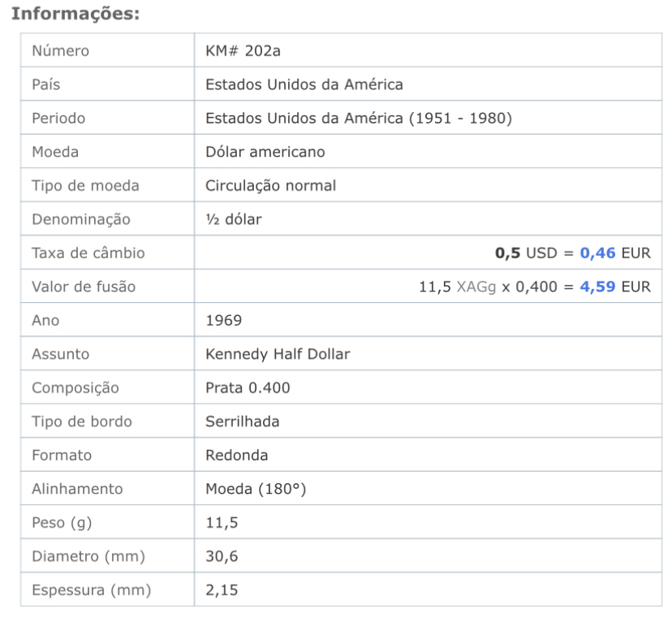Click the grey XAGg unit label

click(476, 287)
